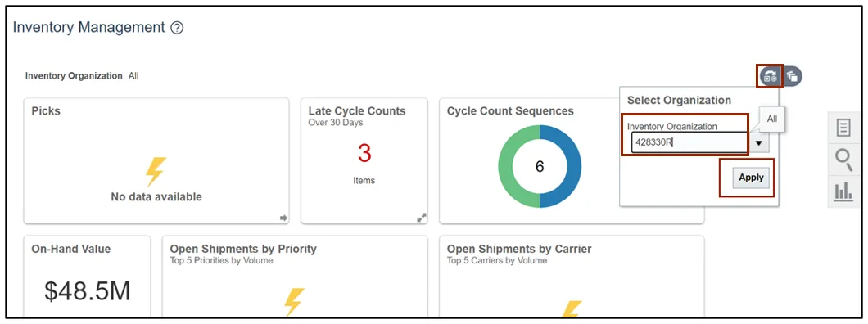Expand the Inventory Organization dropdown arrow
Image resolution: width=868 pixels, height=324 pixels.
759,143
